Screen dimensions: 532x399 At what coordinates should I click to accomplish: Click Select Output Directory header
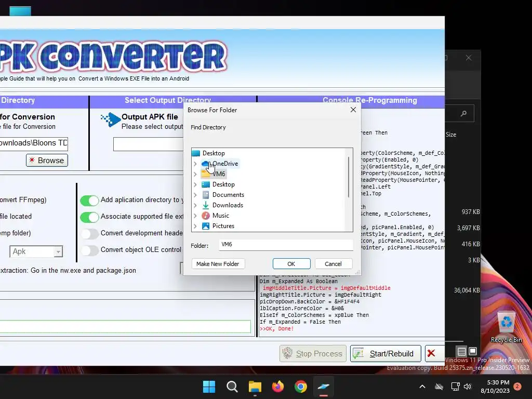(x=168, y=100)
